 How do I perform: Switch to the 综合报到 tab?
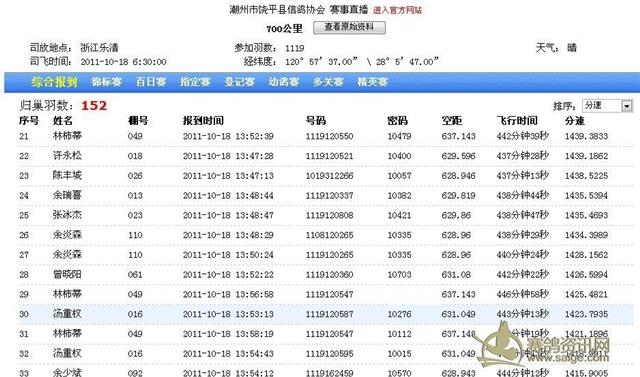[x=54, y=82]
